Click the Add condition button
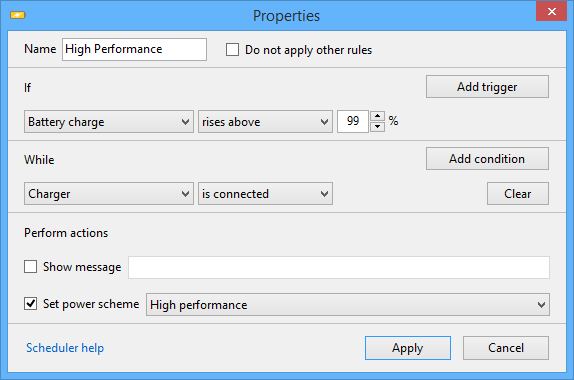 [x=487, y=159]
